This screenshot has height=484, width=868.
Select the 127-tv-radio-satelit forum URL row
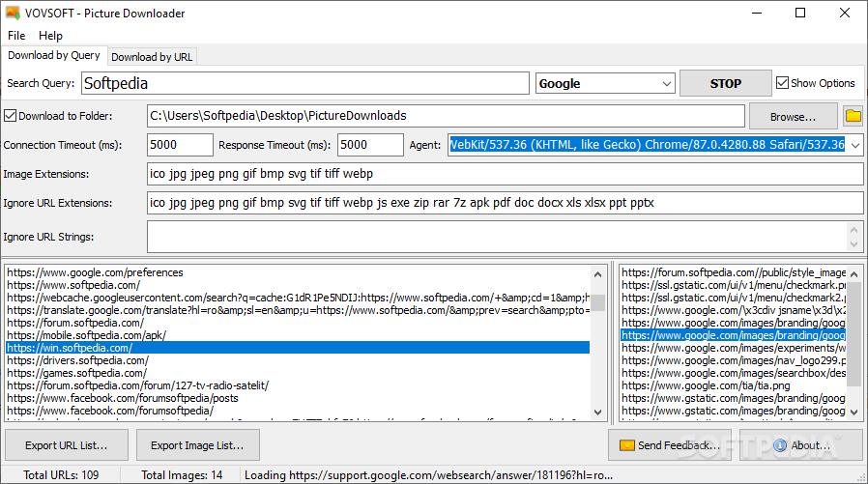[x=298, y=385]
